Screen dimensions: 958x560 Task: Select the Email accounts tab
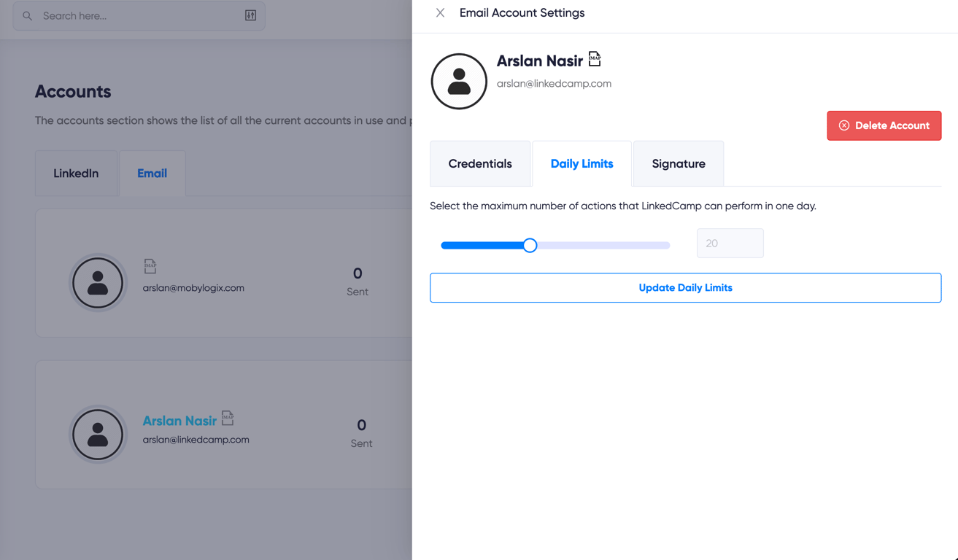coord(152,174)
